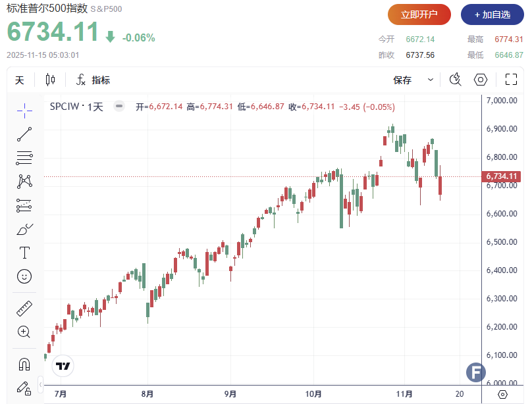Select the XABCD pattern tool

(x=24, y=181)
